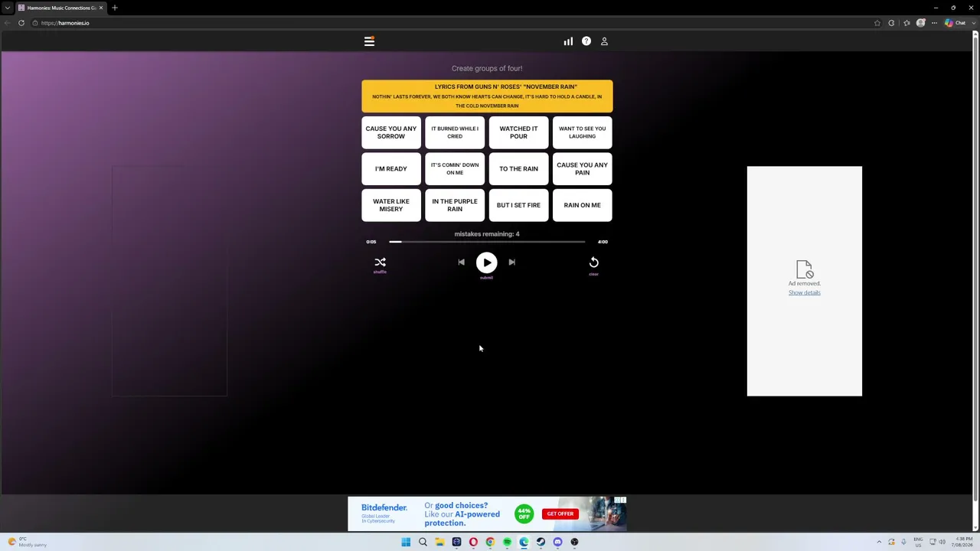Viewport: 980px width, 551px height.
Task: Select the "TO THE RAIN" tile
Action: tap(518, 168)
